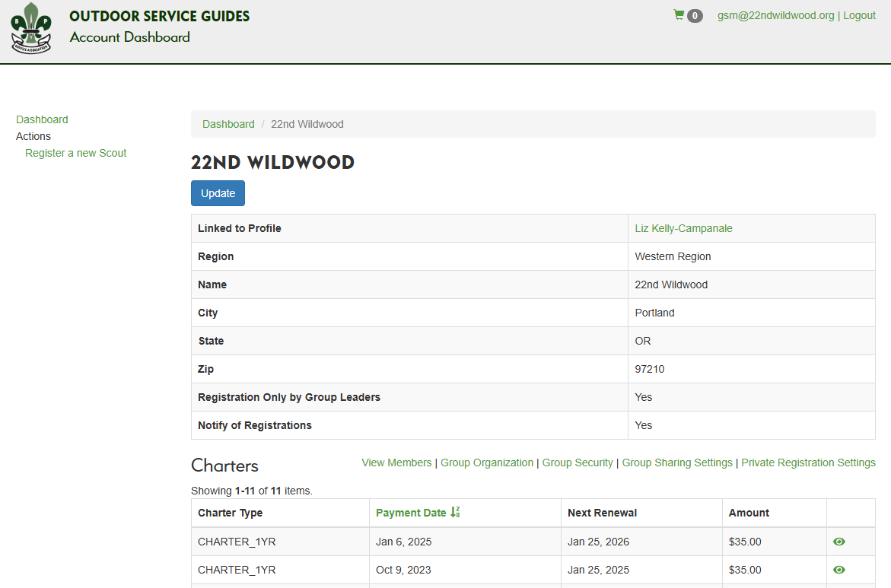The height and width of the screenshot is (588, 891).
Task: Open the gsm@22ndwildwood.org account link
Action: click(775, 15)
